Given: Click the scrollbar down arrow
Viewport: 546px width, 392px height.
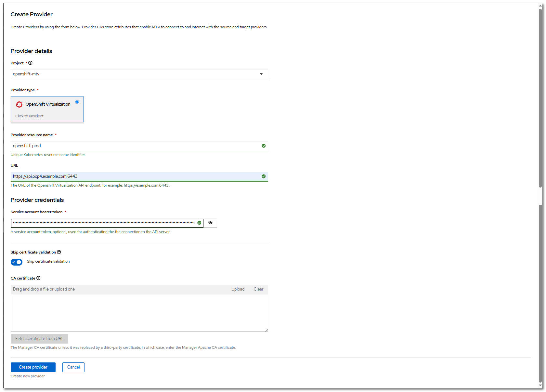Looking at the screenshot, I should click(x=540, y=385).
